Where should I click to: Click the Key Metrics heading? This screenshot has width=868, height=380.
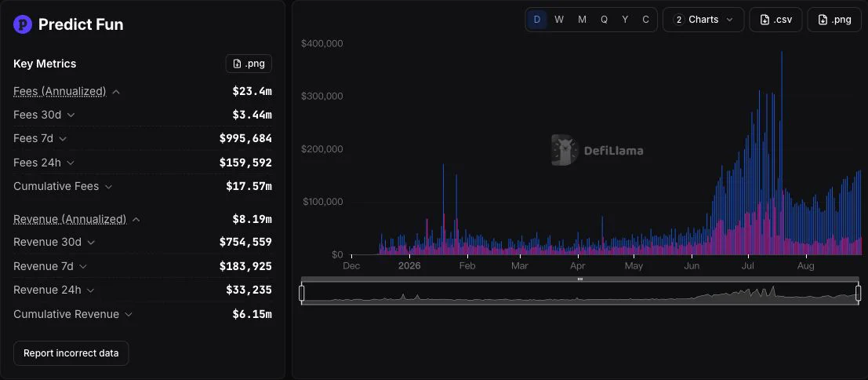[x=45, y=64]
